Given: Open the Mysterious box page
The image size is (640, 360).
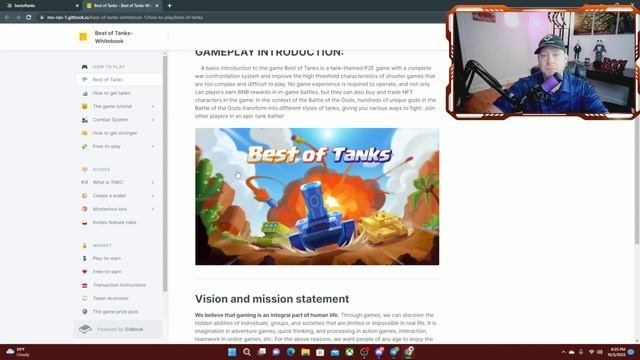Looking at the screenshot, I should click(109, 209).
